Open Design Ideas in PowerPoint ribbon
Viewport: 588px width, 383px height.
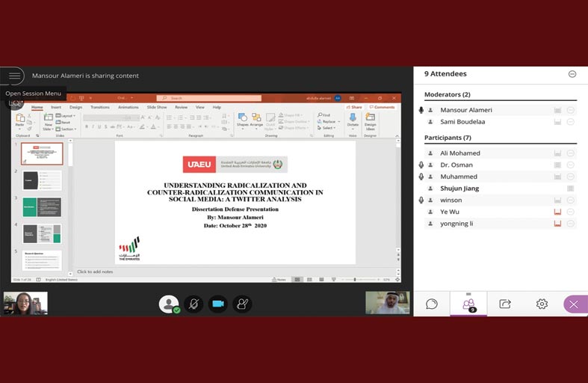[x=370, y=120]
